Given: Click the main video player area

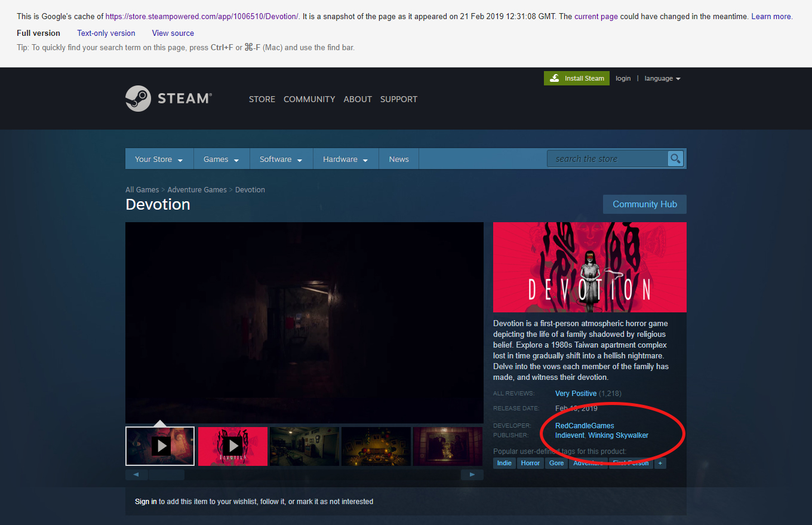Looking at the screenshot, I should tap(304, 323).
